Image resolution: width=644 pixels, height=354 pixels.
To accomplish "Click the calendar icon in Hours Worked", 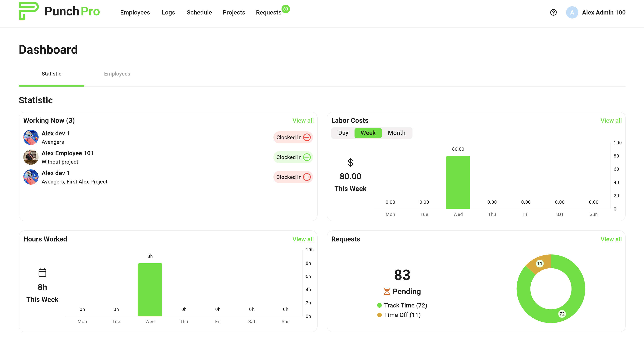I will 42,273.
